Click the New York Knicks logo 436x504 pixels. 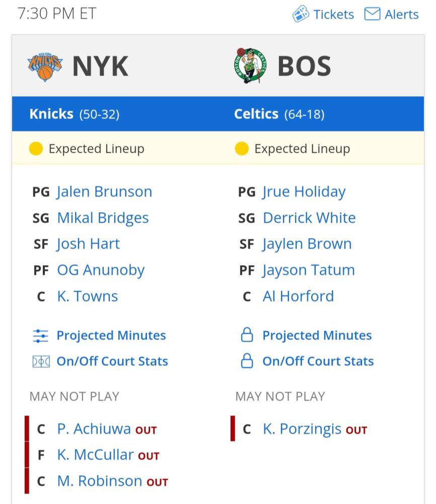(x=45, y=67)
